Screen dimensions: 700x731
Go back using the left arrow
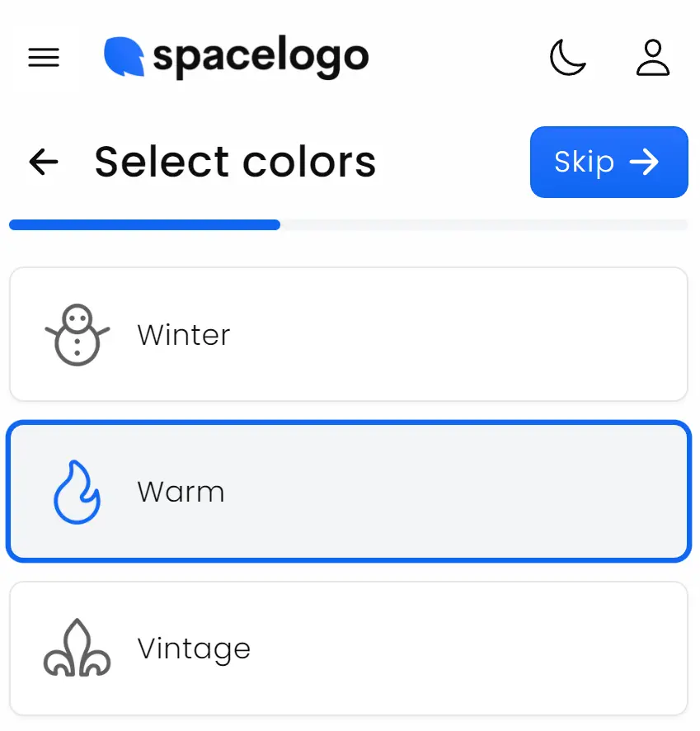(44, 162)
